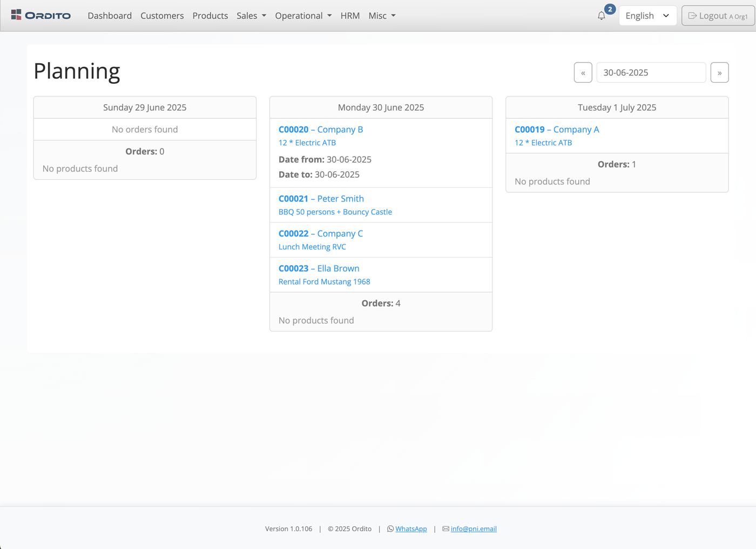This screenshot has width=756, height=549.
Task: Navigate to Customers page
Action: tap(162, 16)
